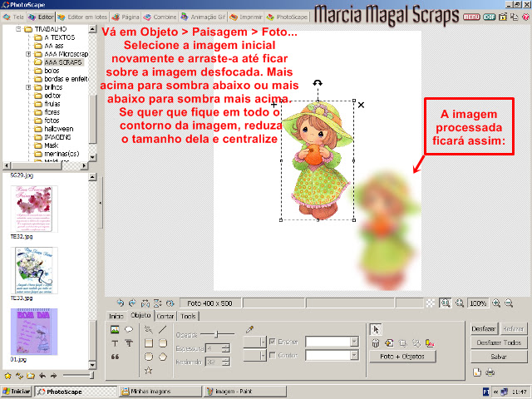This screenshot has height=399, width=532.
Task: Click the zoom in magnifier icon
Action: pos(496,303)
